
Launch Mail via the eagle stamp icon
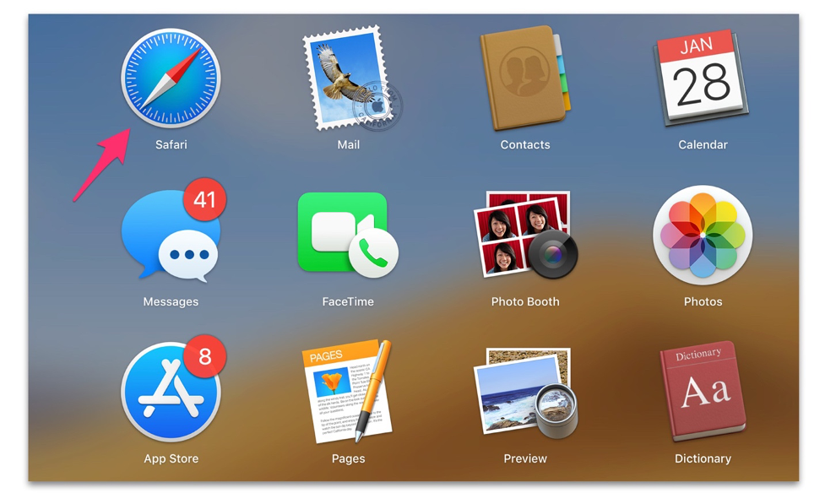pyautogui.click(x=351, y=79)
